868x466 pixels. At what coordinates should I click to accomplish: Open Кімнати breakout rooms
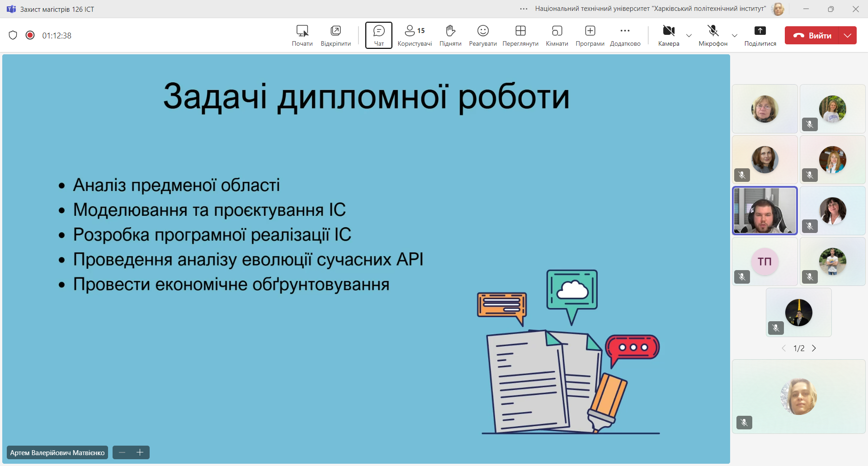pyautogui.click(x=557, y=35)
